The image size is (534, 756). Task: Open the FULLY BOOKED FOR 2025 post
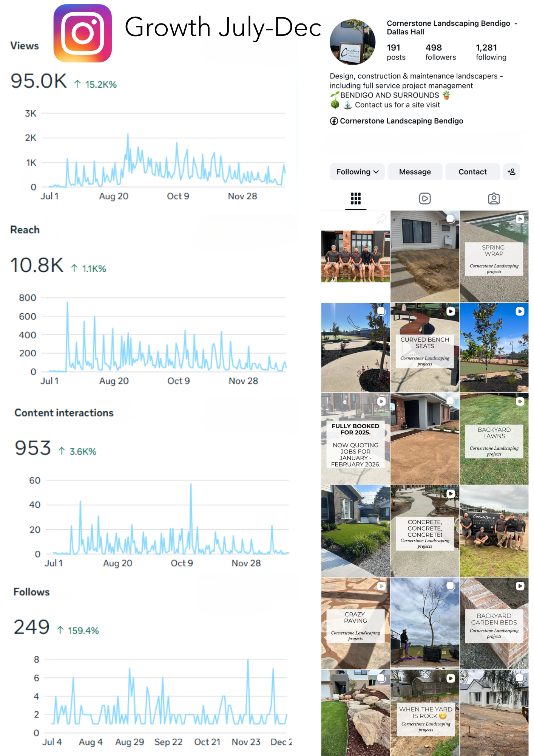(355, 439)
